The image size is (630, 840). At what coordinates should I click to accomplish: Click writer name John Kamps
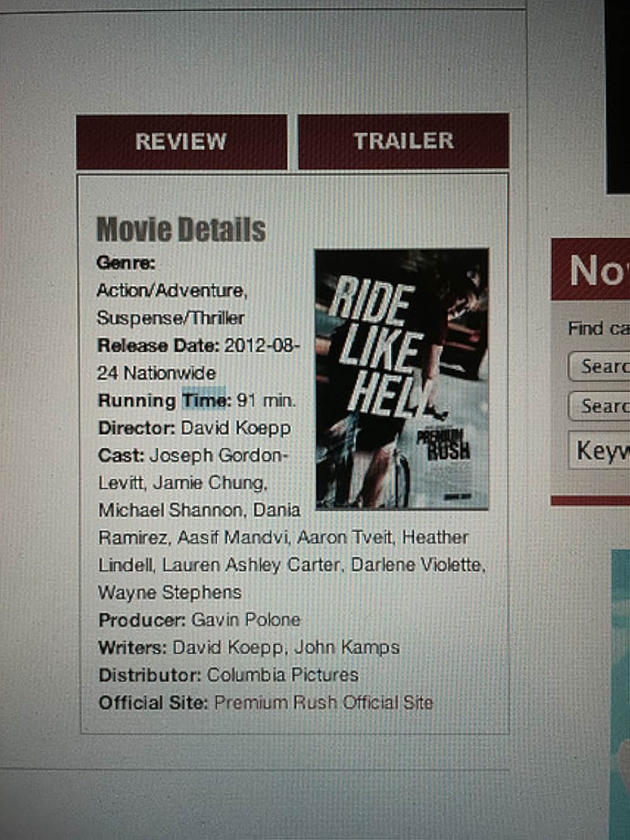click(347, 647)
